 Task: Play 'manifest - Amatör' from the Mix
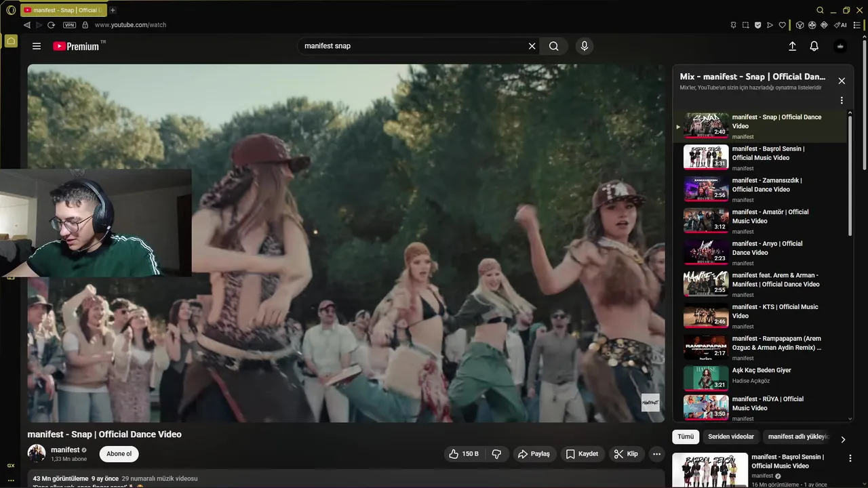[759, 221]
